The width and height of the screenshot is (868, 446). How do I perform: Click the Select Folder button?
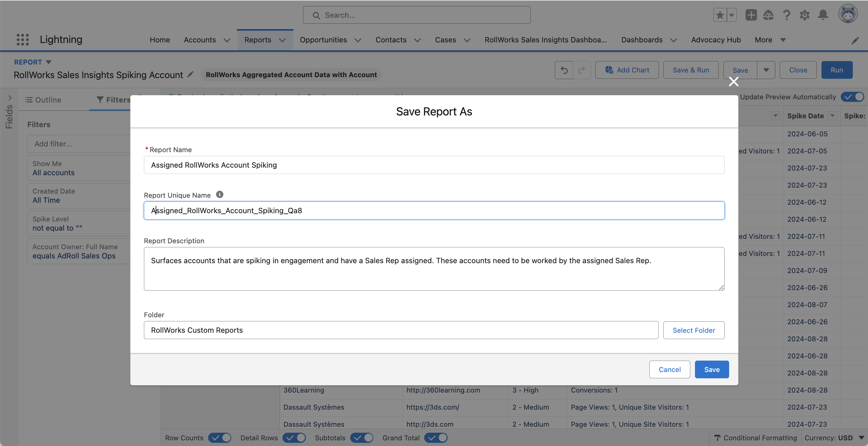coord(693,330)
